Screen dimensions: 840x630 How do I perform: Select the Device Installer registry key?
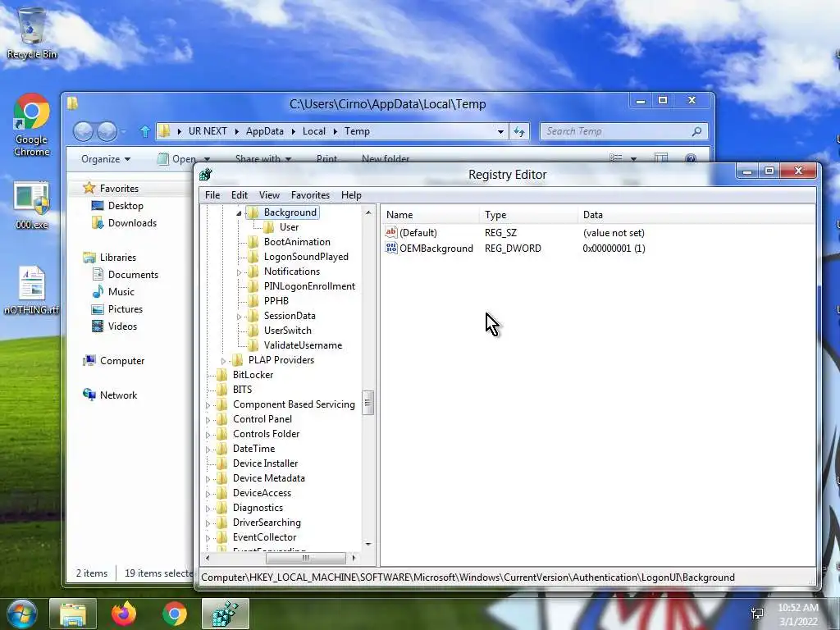[265, 463]
